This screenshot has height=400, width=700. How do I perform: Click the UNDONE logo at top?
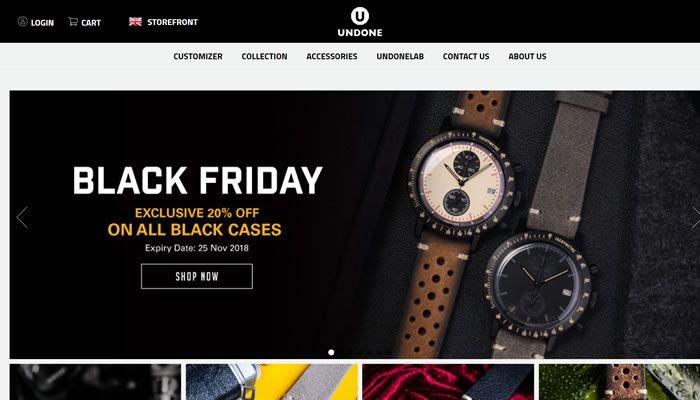click(360, 22)
